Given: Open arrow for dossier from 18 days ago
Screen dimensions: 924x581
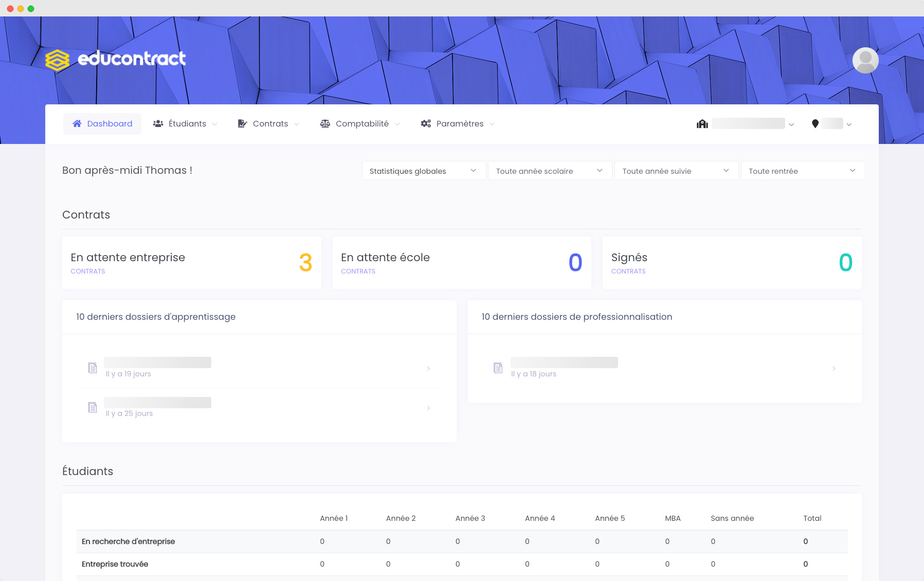Looking at the screenshot, I should coord(834,368).
